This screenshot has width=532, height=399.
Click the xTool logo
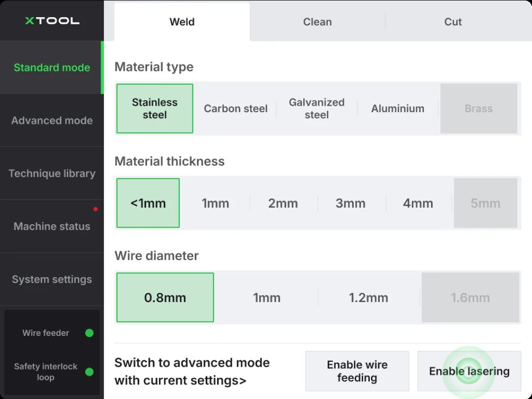(52, 21)
